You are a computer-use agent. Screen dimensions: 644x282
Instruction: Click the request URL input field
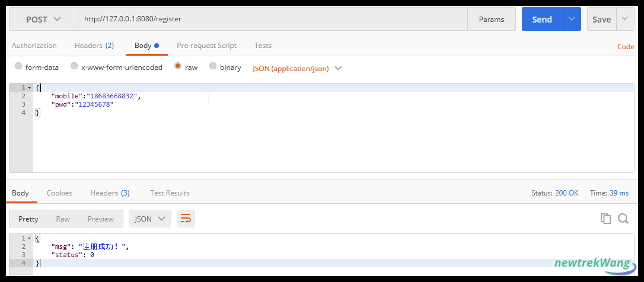click(273, 20)
